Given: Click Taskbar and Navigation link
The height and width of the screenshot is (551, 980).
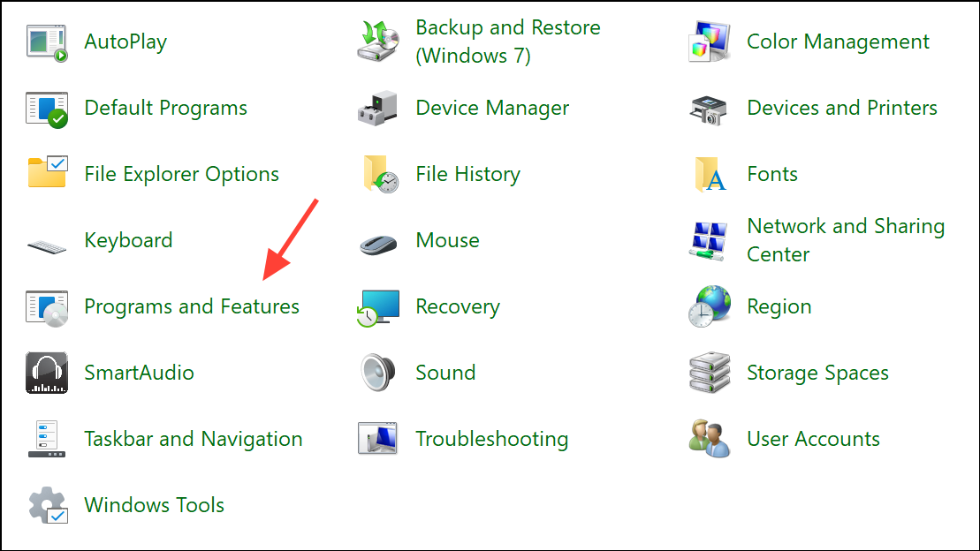Looking at the screenshot, I should point(193,439).
